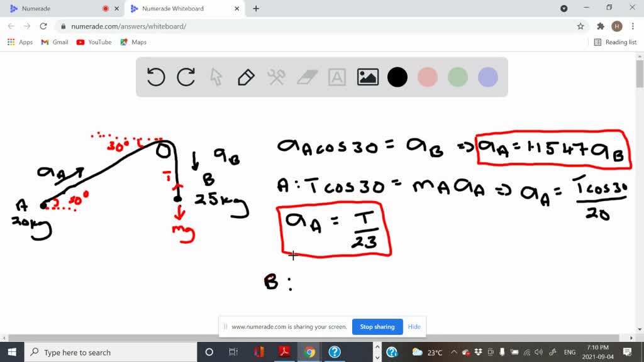This screenshot has height=362, width=644.
Task: Open YouTube bookmark
Action: pos(94,42)
